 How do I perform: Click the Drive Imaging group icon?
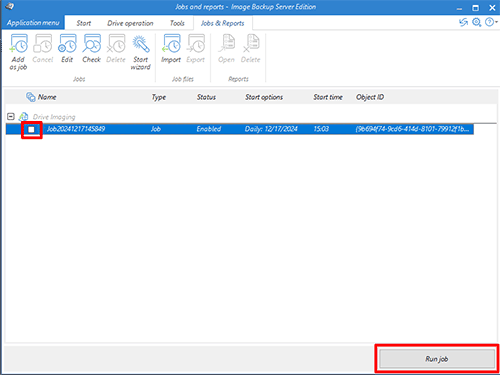click(23, 117)
